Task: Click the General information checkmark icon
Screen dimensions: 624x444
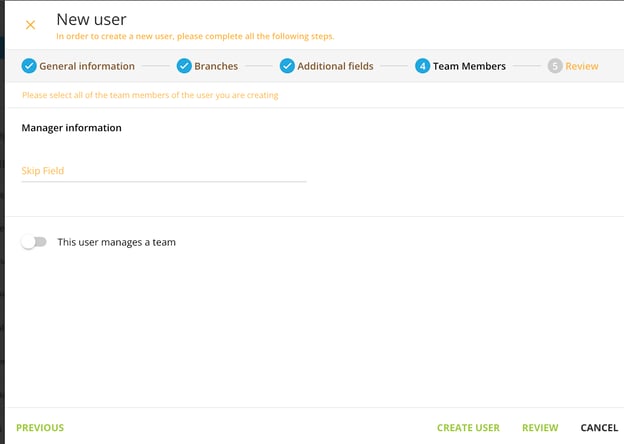Action: pos(29,66)
